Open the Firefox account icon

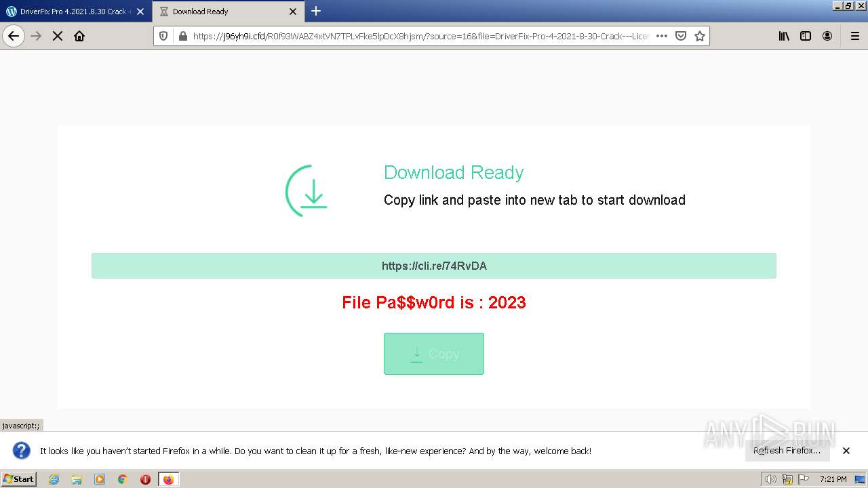click(x=827, y=36)
